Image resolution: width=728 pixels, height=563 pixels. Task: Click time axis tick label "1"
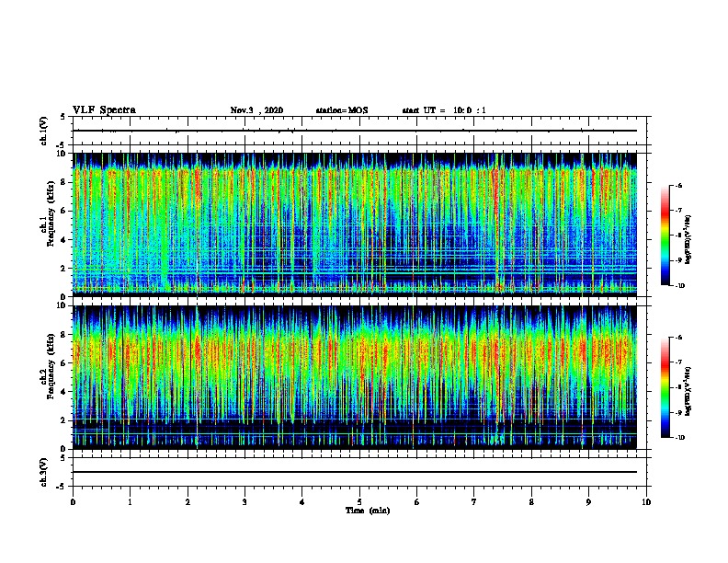[x=130, y=502]
